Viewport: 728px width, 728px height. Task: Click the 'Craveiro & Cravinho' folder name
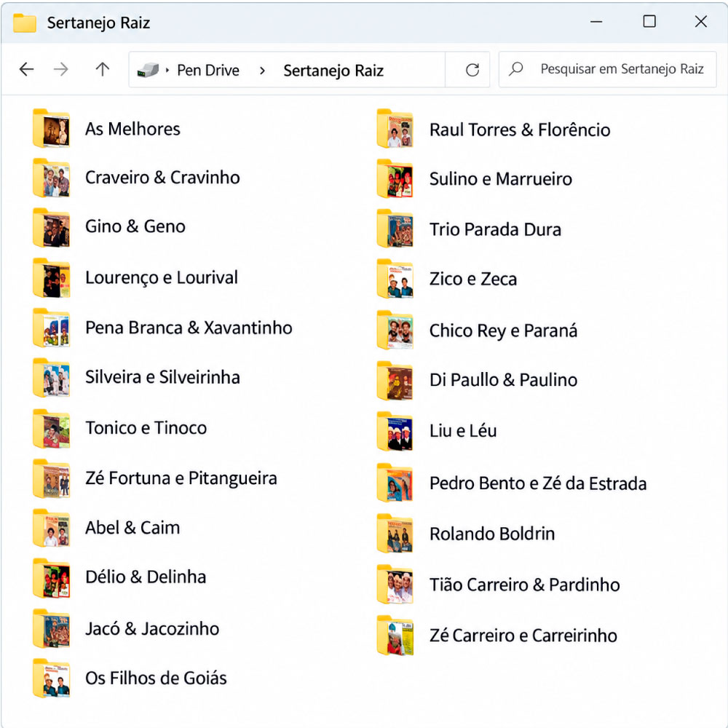tap(162, 178)
